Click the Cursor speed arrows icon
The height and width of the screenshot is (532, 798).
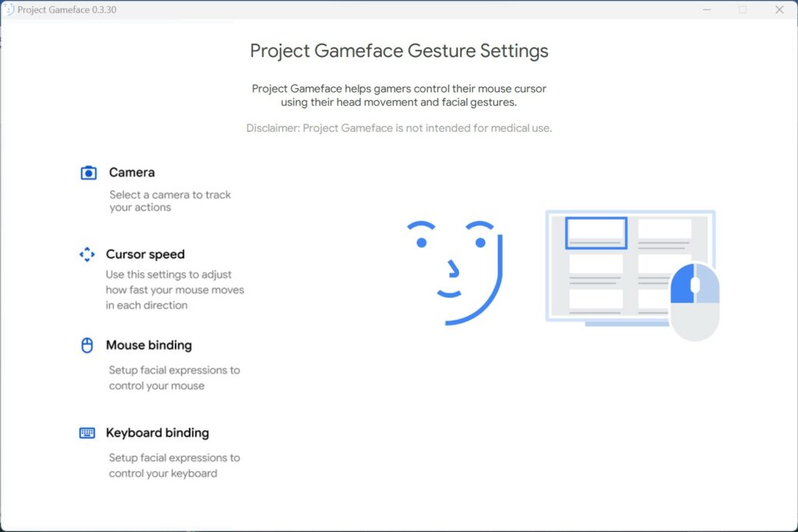point(87,255)
